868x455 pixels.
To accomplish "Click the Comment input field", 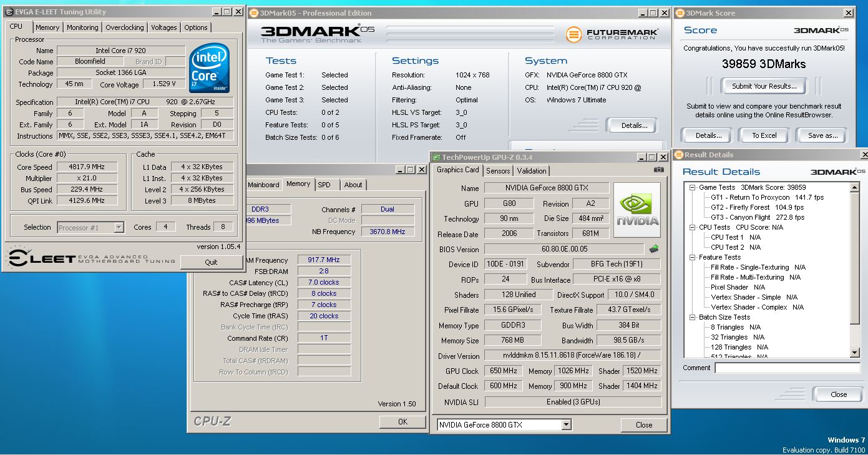I will click(787, 368).
